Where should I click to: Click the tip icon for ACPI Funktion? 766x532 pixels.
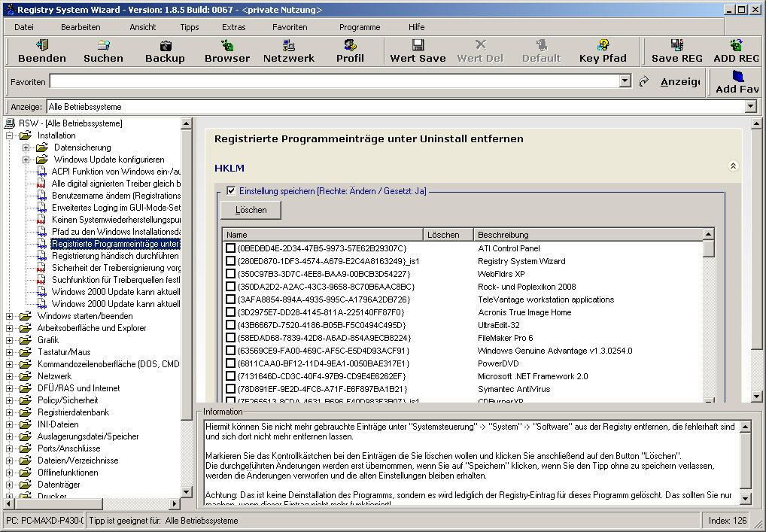pyautogui.click(x=41, y=172)
